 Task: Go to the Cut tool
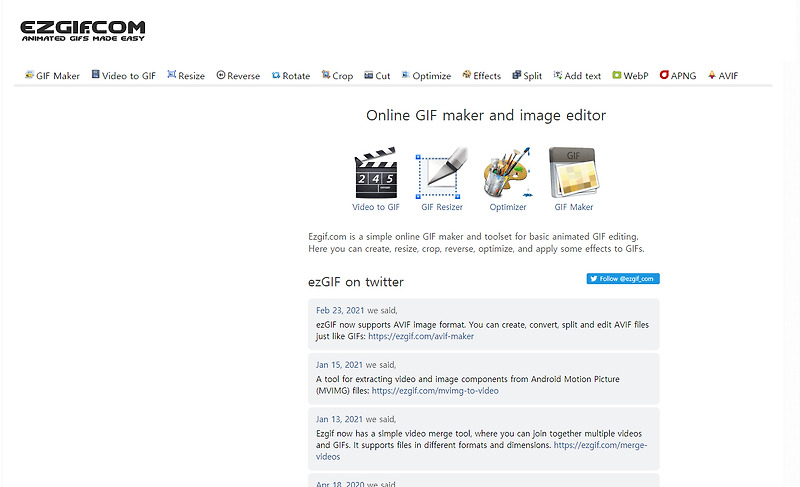(377, 75)
